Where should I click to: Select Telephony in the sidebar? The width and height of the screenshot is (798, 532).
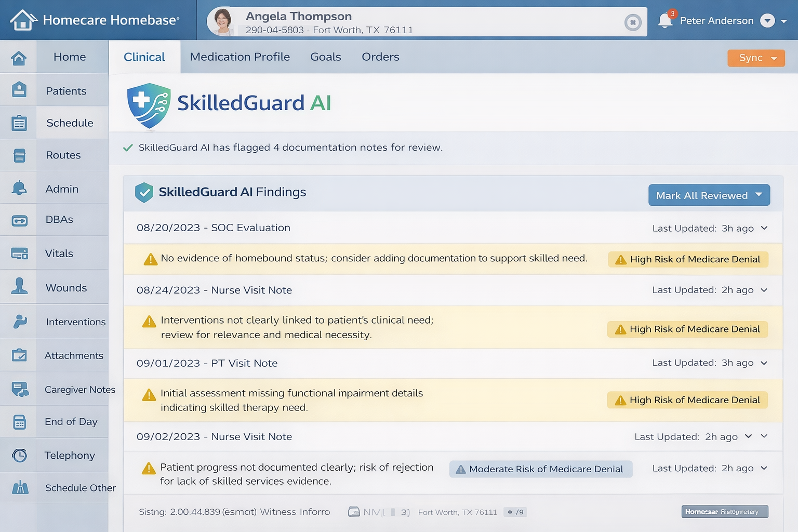[x=70, y=455]
